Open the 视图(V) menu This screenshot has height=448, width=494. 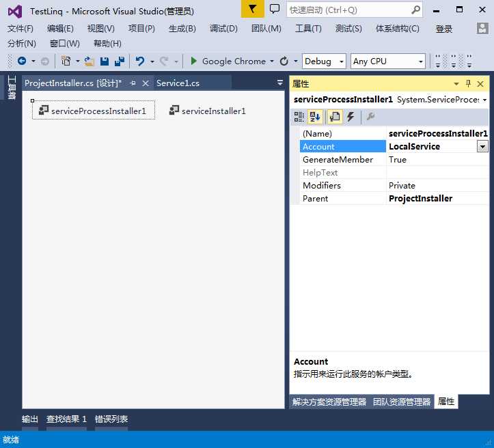click(101, 29)
